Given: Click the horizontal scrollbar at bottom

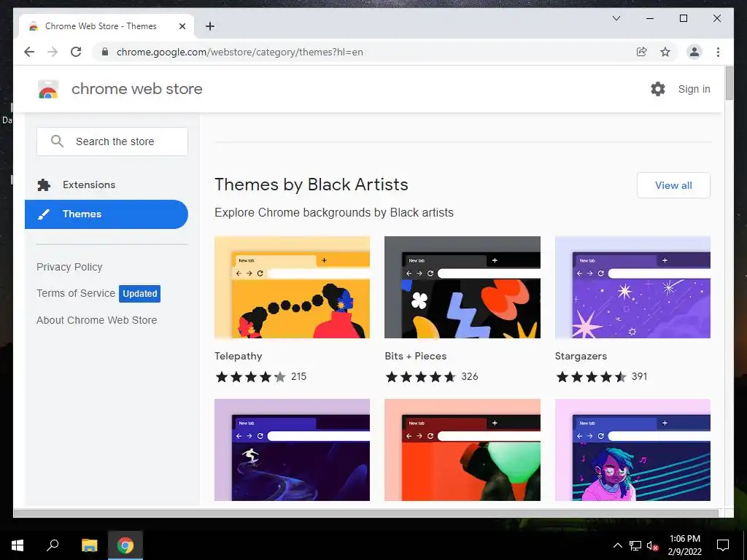Looking at the screenshot, I should pyautogui.click(x=366, y=513).
